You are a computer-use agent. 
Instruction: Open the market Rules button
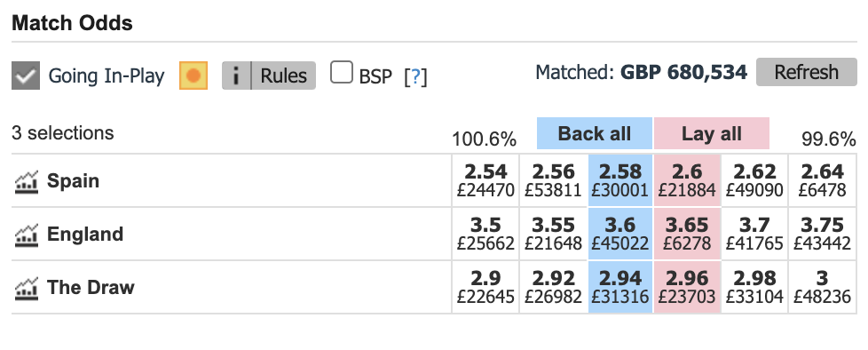(283, 76)
